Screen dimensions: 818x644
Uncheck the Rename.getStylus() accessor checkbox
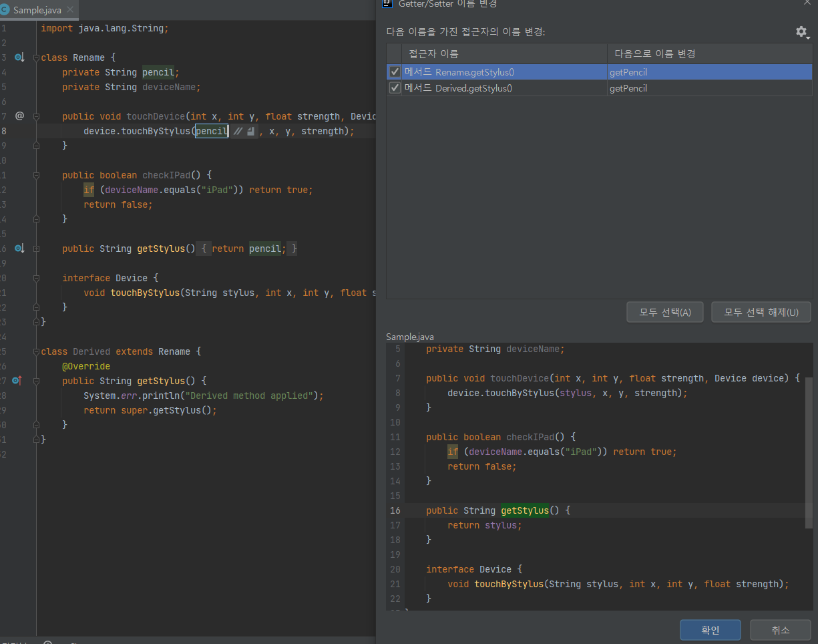tap(395, 72)
